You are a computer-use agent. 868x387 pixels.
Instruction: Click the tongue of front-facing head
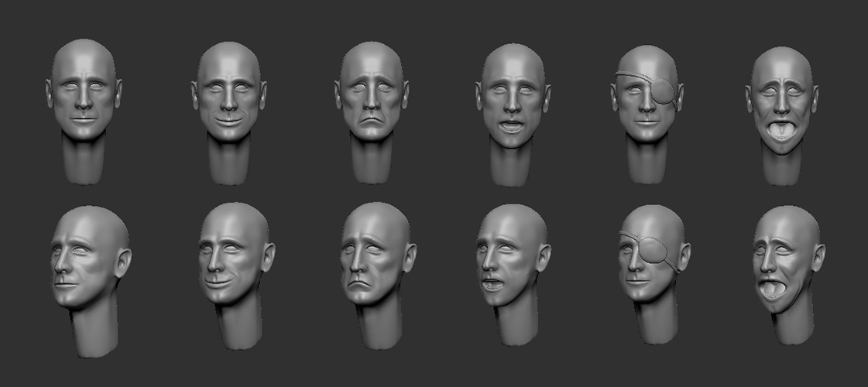tap(781, 128)
